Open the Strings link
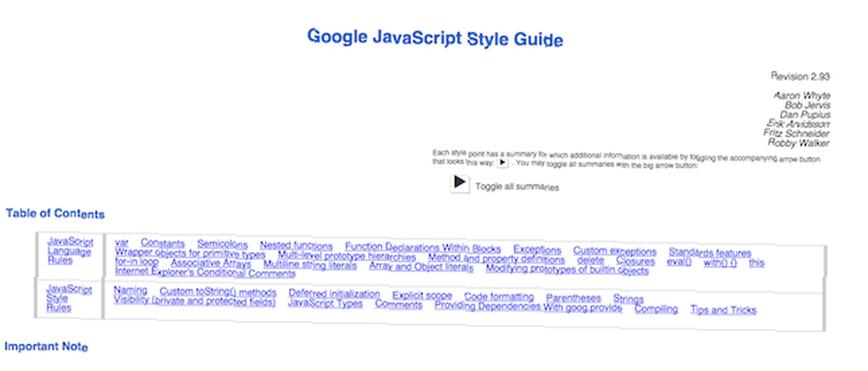 [628, 299]
